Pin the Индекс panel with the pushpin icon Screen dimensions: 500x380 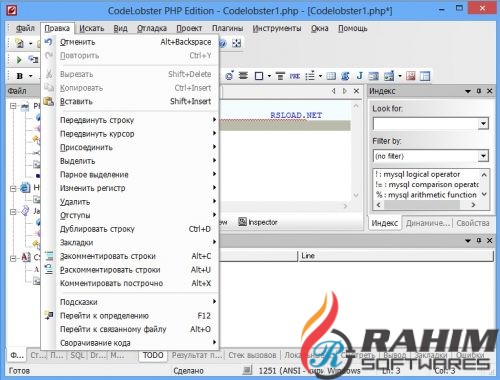coord(479,91)
